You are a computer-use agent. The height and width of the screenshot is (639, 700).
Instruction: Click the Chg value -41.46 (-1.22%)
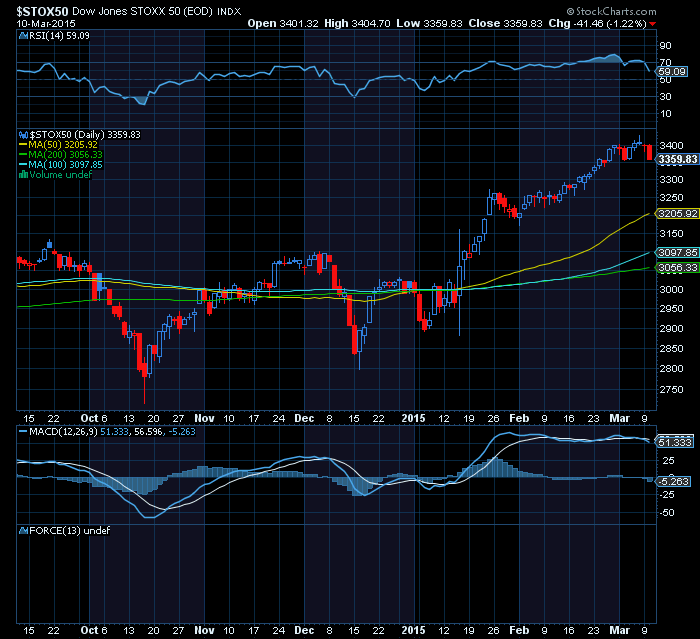(609, 24)
